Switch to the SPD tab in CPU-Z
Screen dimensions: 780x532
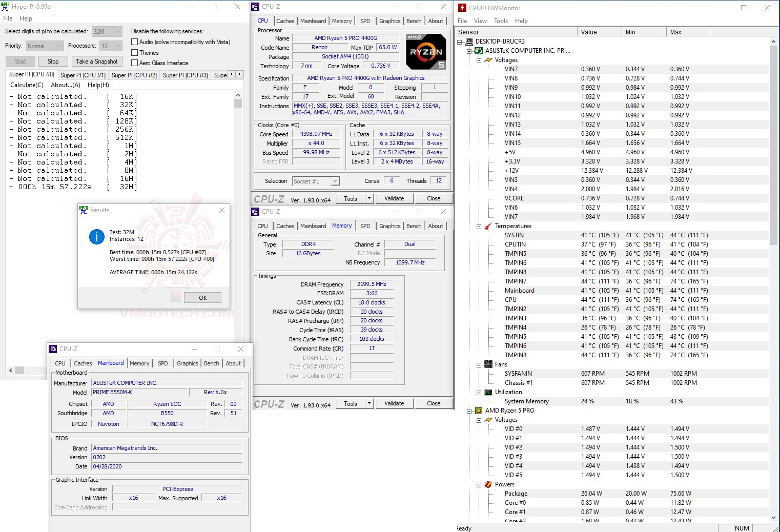365,21
